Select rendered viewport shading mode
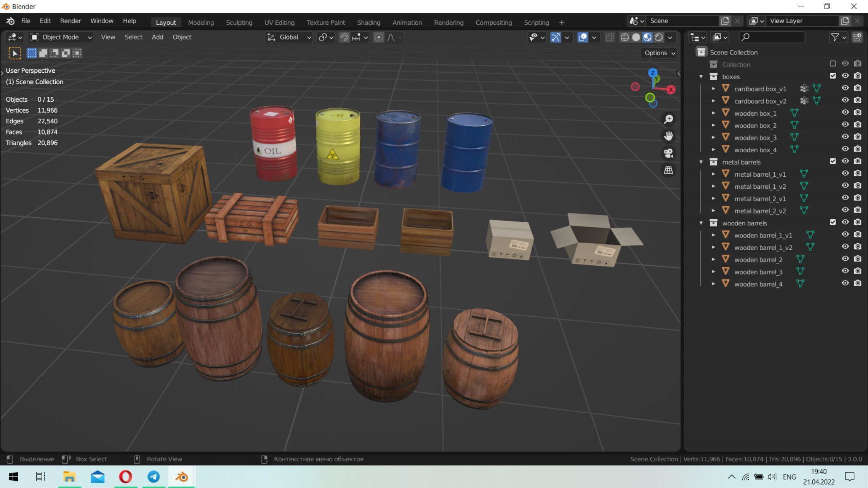Viewport: 868px width, 488px height. coord(659,37)
